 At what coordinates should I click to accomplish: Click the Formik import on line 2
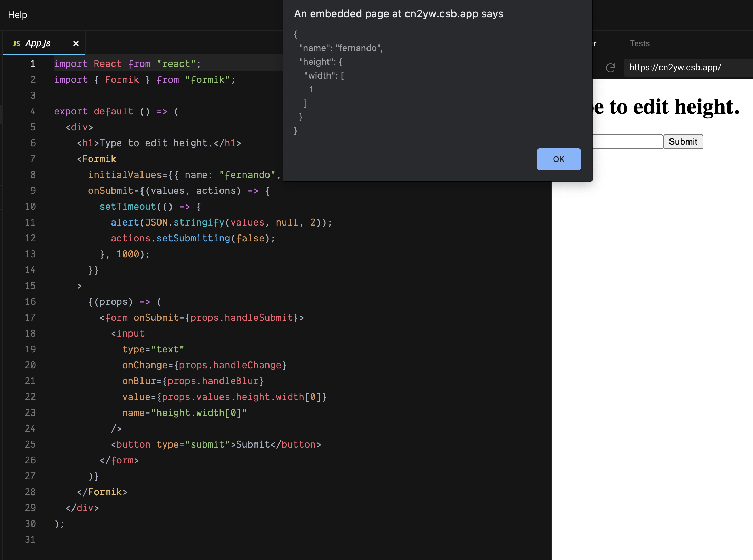pyautogui.click(x=122, y=80)
